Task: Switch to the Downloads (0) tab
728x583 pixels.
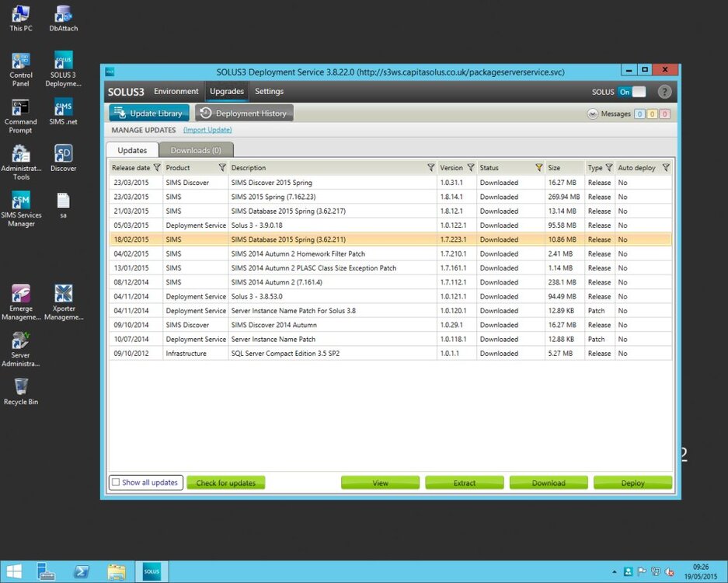Action: click(196, 150)
